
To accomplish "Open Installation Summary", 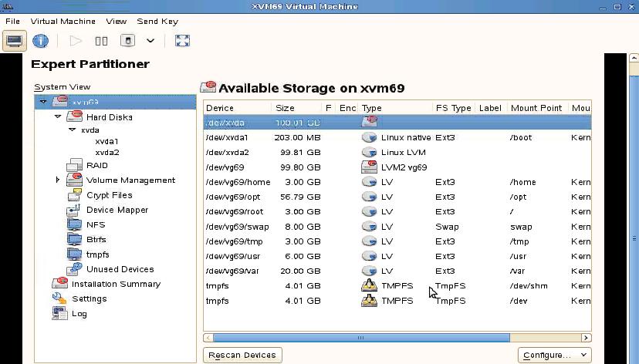I will click(x=115, y=284).
